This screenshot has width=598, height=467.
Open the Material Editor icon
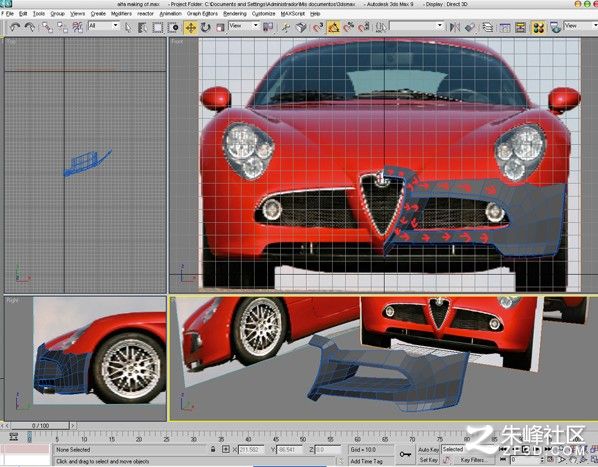click(538, 27)
